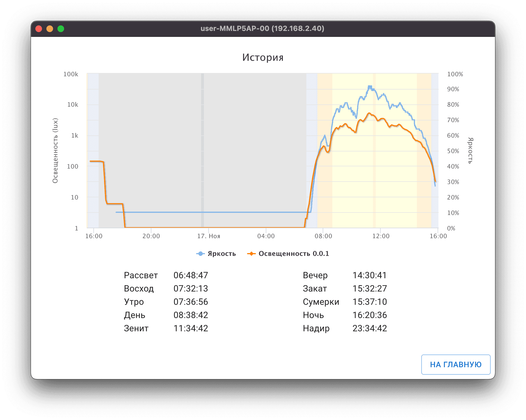Click the 10k lux axis label
This screenshot has height=420, width=526.
73,104
